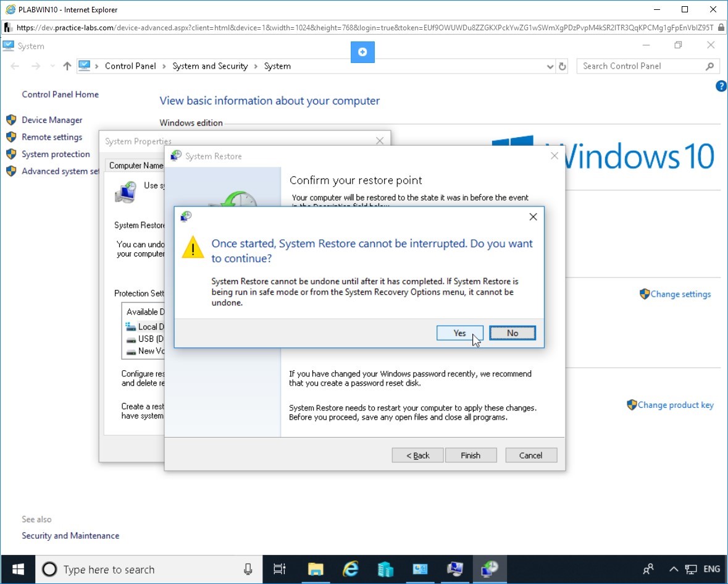Click the ENG language indicator

[712, 569]
